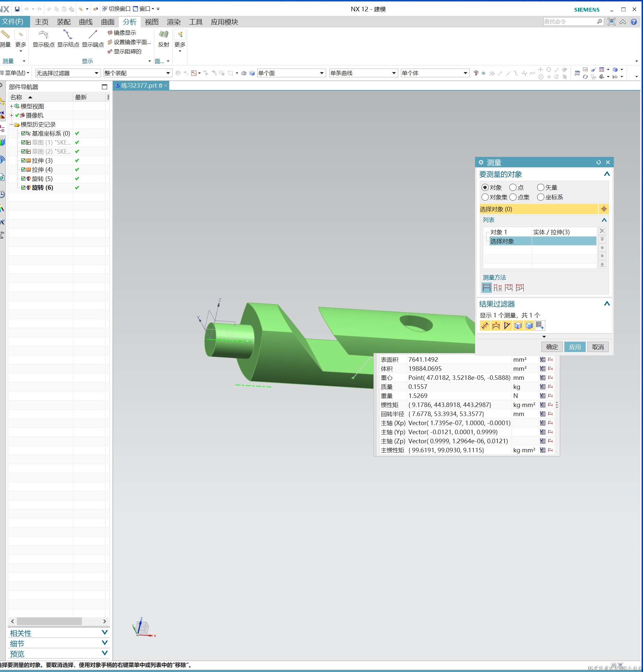The width and height of the screenshot is (643, 672).
Task: Open the 单条曲线 dropdown
Action: tap(363, 73)
